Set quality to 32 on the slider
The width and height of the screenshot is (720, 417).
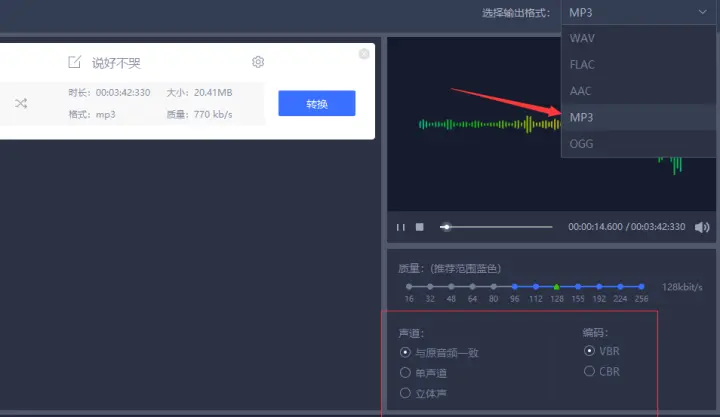point(430,287)
